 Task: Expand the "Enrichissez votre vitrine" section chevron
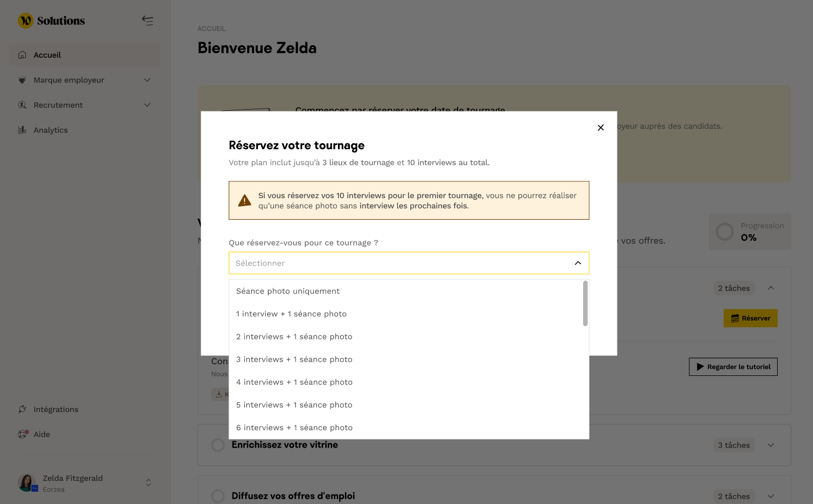(x=771, y=445)
